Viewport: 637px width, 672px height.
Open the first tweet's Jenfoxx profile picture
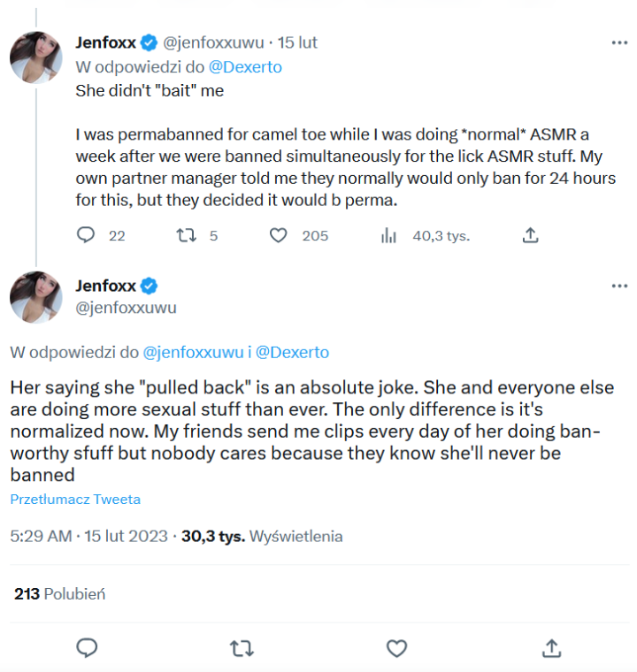(35, 57)
